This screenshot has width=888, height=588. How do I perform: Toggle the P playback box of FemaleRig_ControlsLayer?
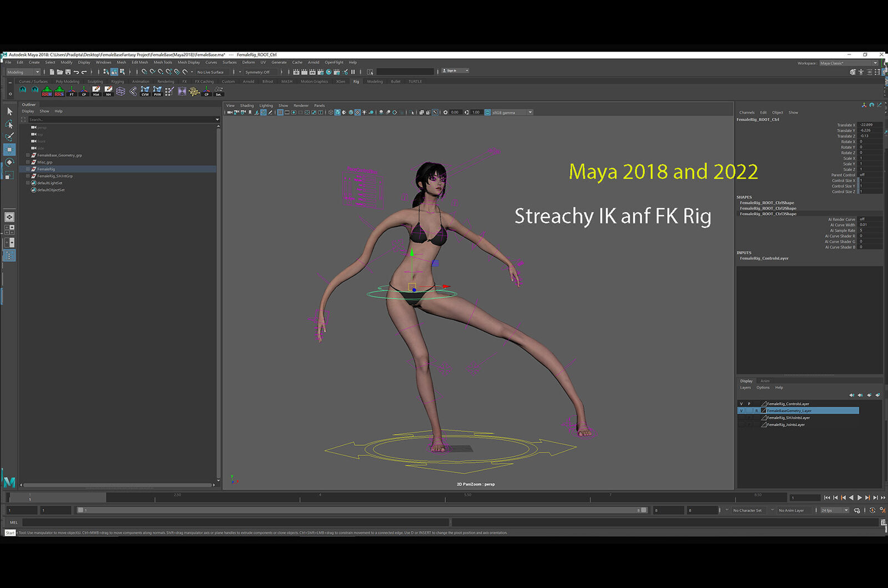[749, 404]
